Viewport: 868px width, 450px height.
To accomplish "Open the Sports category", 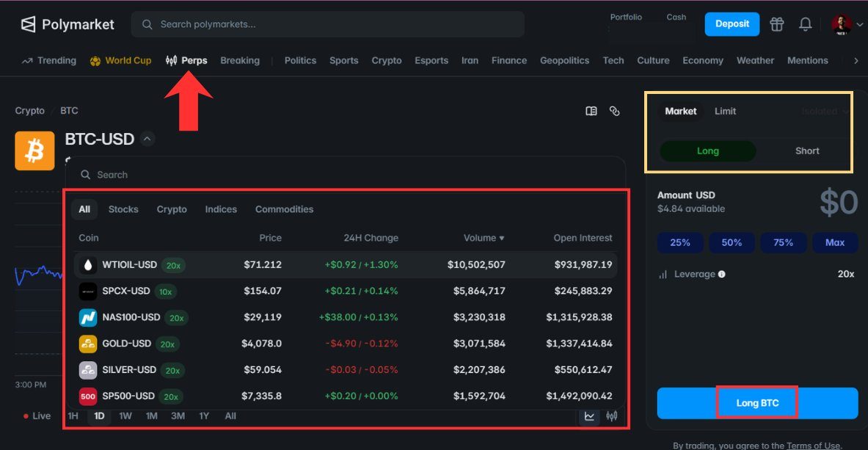I will tap(344, 60).
